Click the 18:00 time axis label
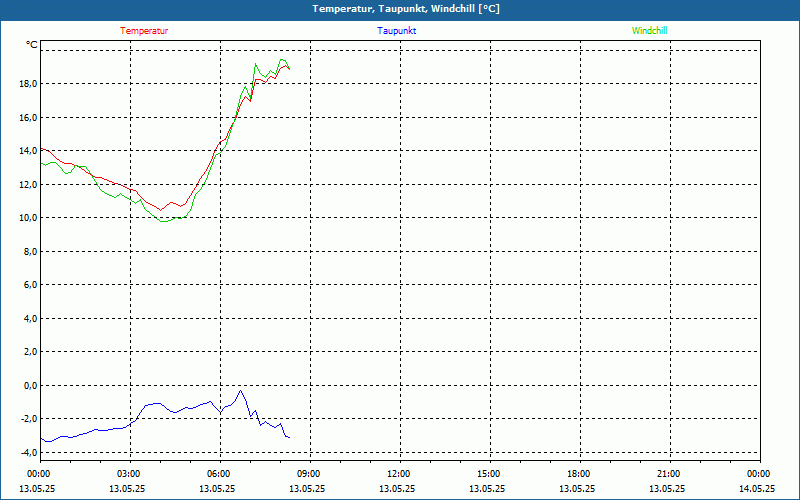The image size is (800, 500). [579, 474]
